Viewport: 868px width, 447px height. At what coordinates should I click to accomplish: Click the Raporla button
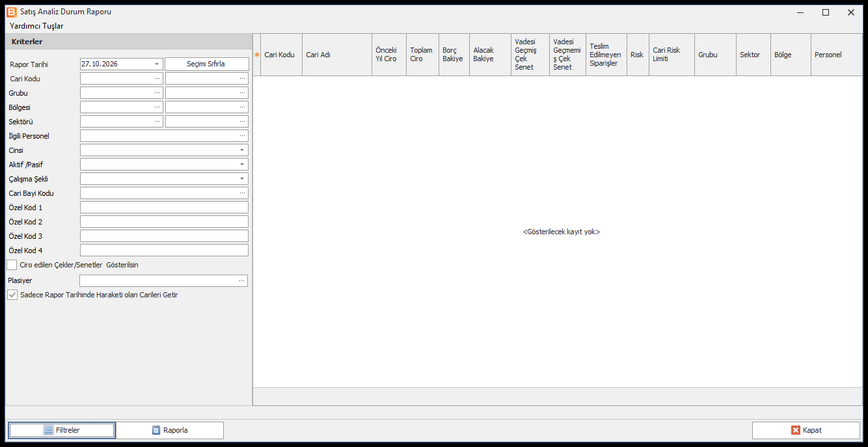170,430
